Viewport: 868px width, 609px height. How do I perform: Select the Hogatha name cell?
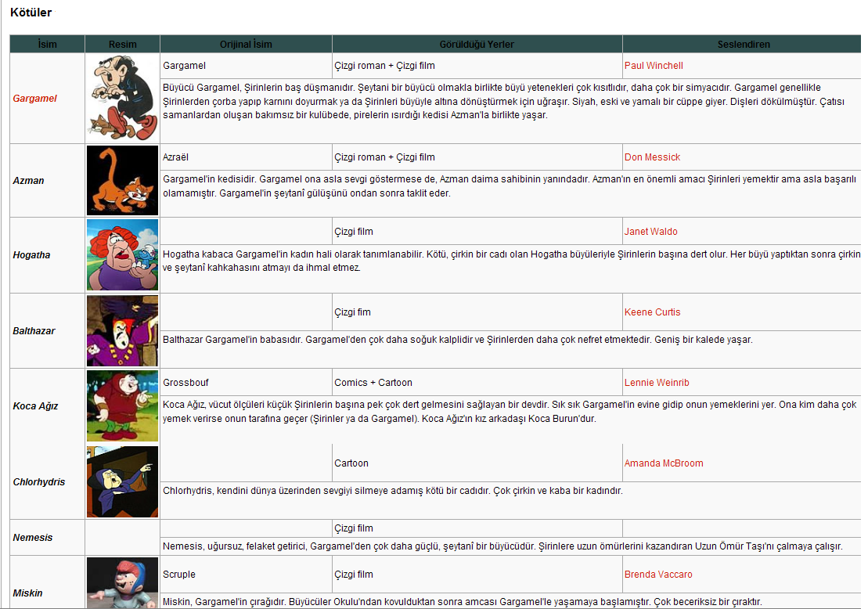[47, 255]
